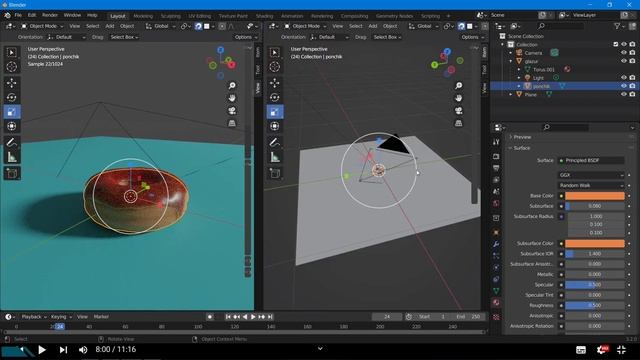Click the Base Color orange swatch
Image resolution: width=640 pixels, height=360 pixels.
point(595,196)
